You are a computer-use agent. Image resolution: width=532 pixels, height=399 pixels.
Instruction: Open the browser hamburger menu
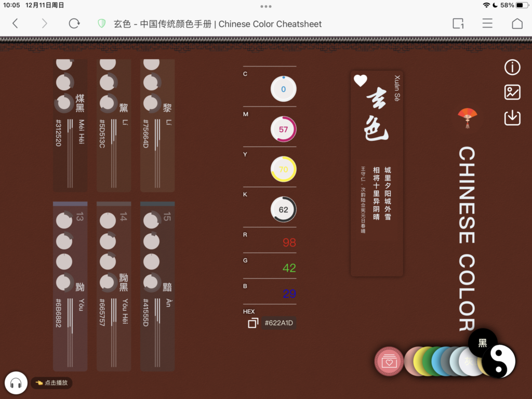coord(487,23)
